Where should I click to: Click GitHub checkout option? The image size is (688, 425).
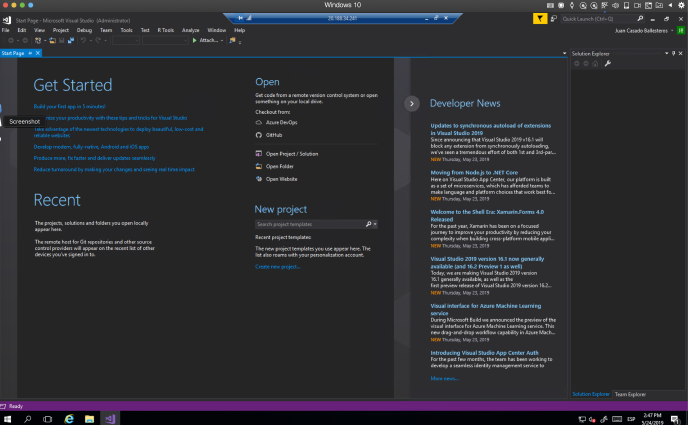(269, 135)
